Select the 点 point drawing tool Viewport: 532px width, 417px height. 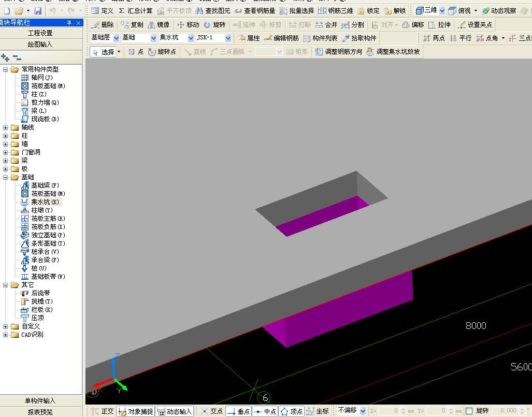point(136,52)
